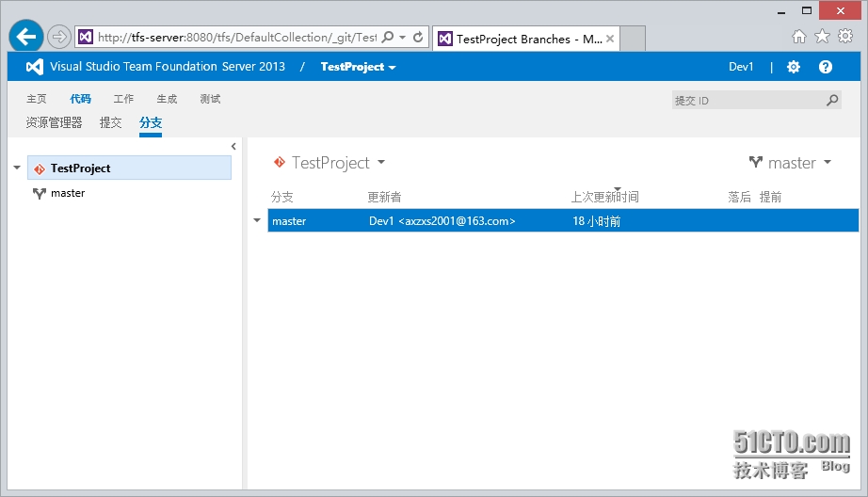Click the Visual Studio logo in header
Viewport: 868px width, 497px height.
[34, 67]
